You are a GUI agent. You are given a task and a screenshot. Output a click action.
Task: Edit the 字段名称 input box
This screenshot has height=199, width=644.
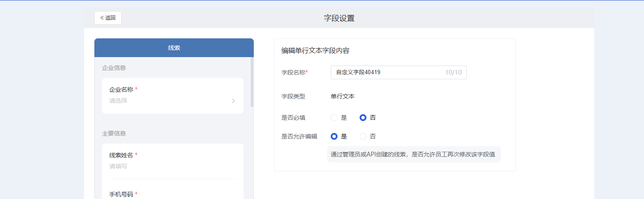pos(399,72)
